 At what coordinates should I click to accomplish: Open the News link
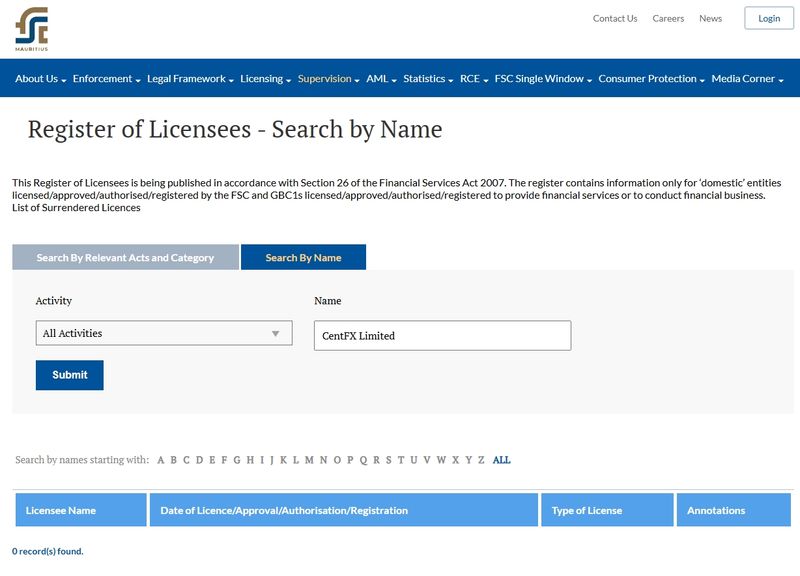click(x=710, y=18)
